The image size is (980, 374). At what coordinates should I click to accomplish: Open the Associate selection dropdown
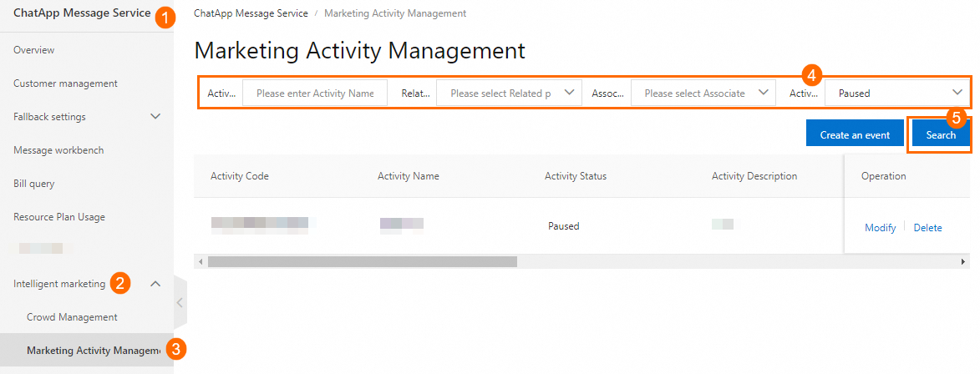pos(703,93)
